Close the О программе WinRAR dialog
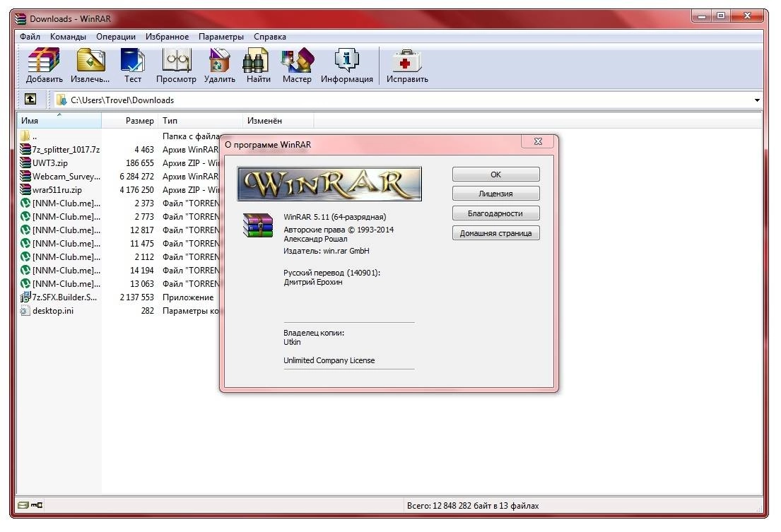The image size is (781, 532). (x=538, y=141)
